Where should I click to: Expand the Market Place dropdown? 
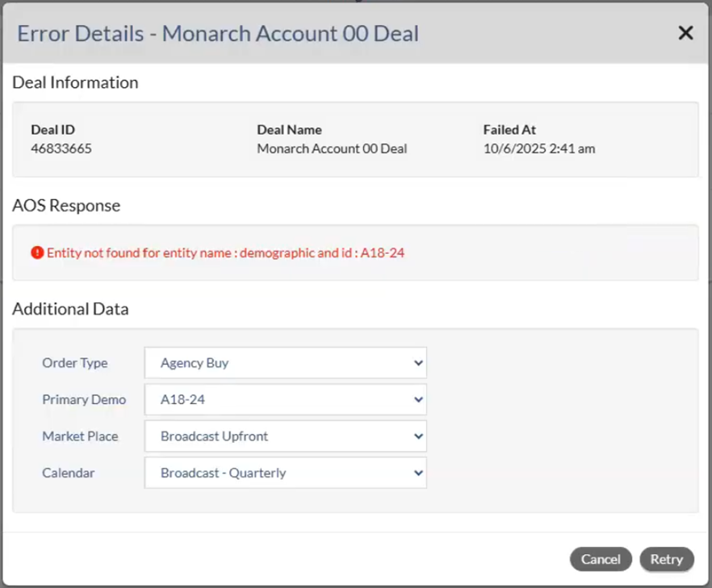[285, 436]
